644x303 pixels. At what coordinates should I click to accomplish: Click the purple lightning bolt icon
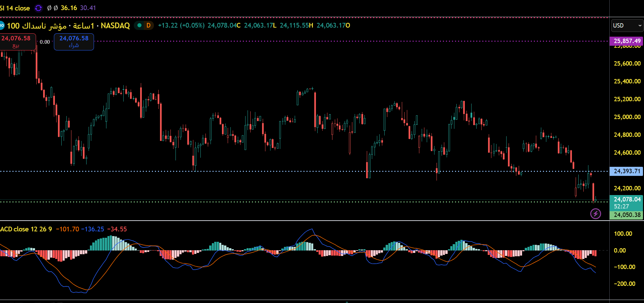[x=595, y=214]
